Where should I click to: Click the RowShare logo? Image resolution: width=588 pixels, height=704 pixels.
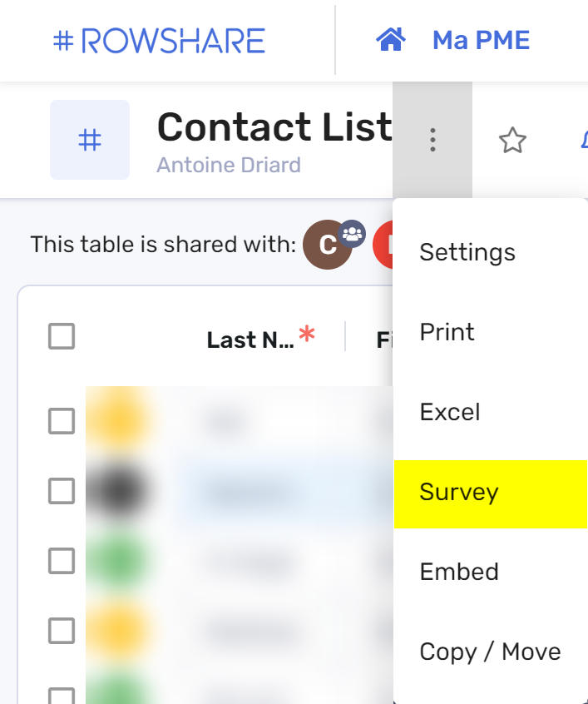tap(159, 41)
